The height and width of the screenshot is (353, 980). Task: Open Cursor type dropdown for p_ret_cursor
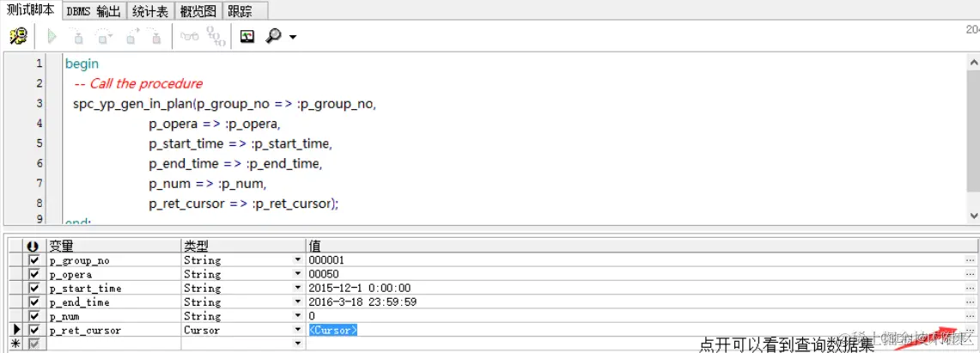(297, 330)
